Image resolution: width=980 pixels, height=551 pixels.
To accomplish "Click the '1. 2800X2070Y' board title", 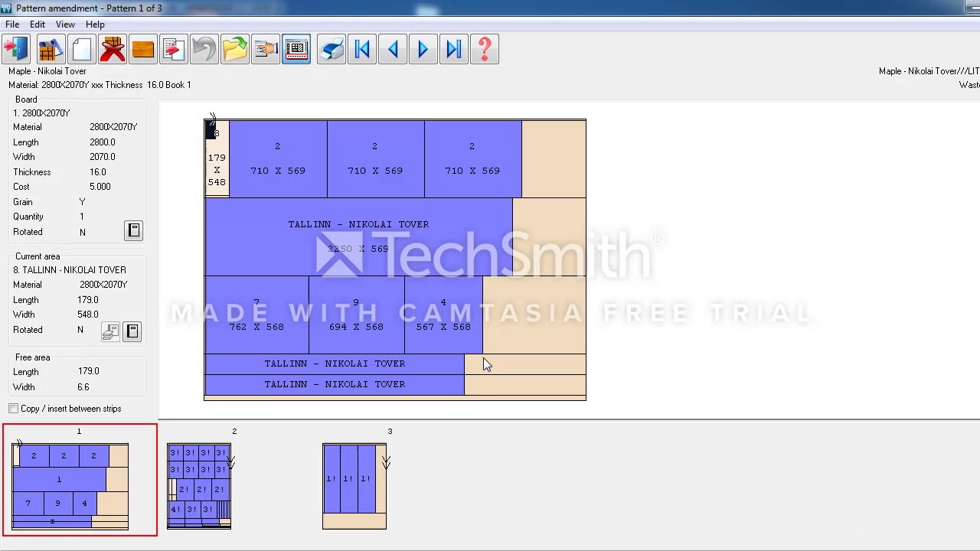I will coord(41,113).
